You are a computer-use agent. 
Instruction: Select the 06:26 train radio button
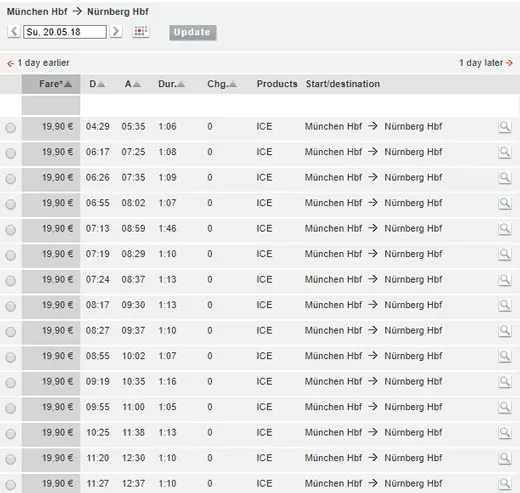11,179
